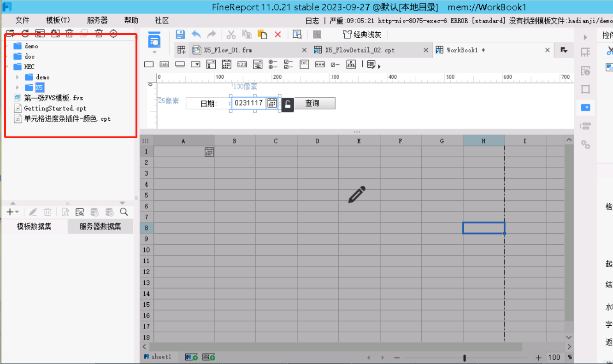
Task: Open the find and replace text tool
Action: (x=297, y=35)
